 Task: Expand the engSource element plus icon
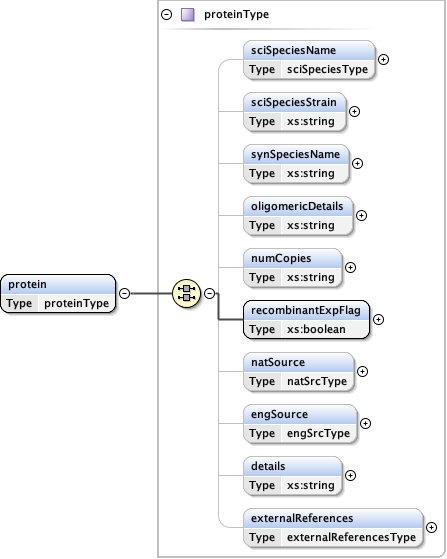tap(365, 424)
